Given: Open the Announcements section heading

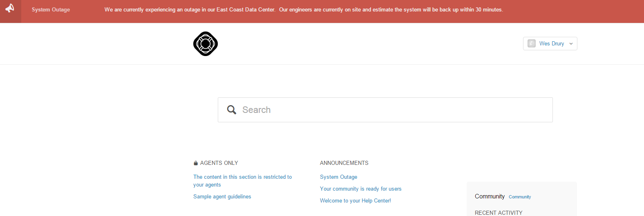Looking at the screenshot, I should [x=344, y=163].
